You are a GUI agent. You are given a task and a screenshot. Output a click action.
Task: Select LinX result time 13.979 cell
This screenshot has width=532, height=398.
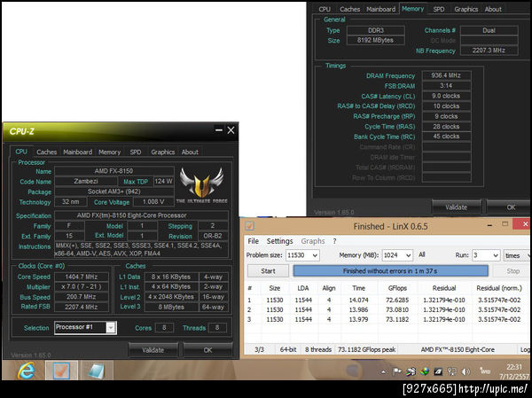pos(358,319)
